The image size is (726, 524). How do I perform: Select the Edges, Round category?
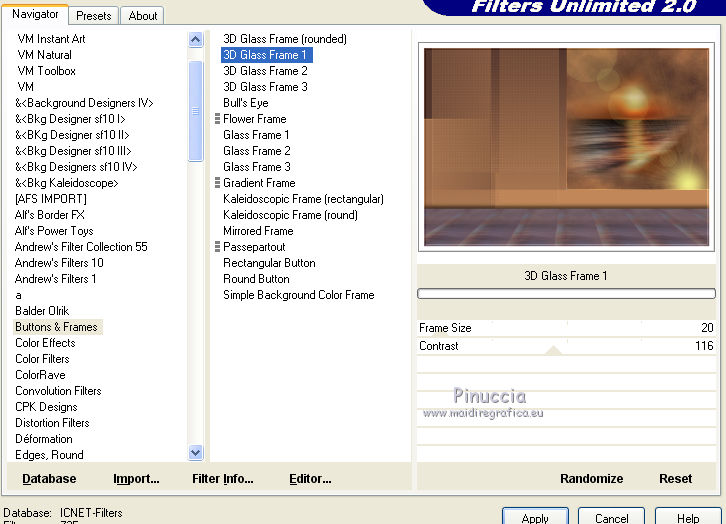50,455
